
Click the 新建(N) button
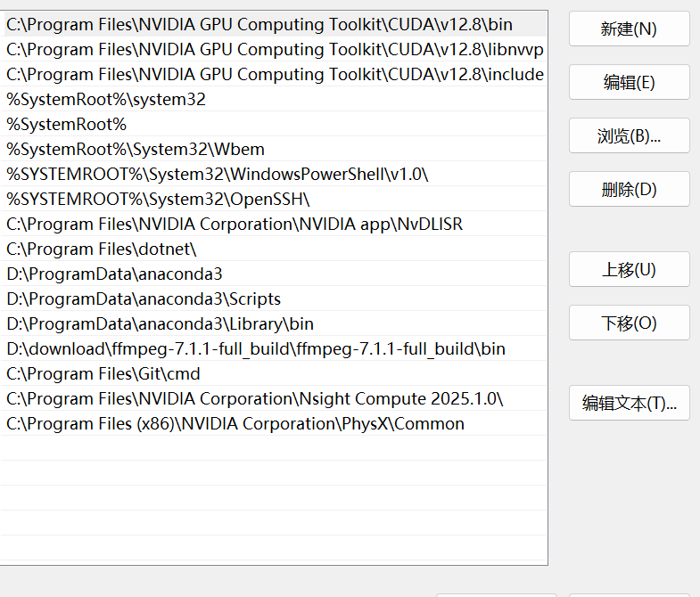629,29
